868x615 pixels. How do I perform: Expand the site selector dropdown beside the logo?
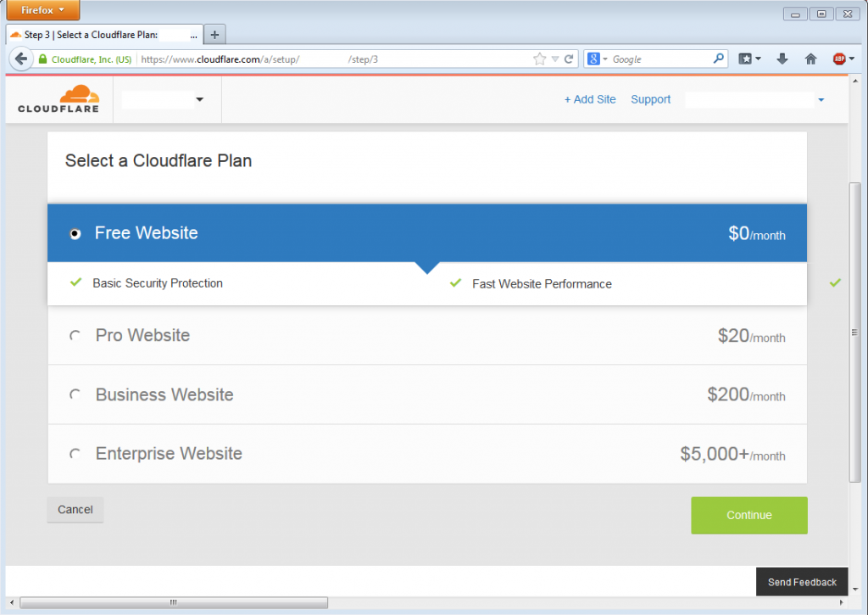point(200,100)
